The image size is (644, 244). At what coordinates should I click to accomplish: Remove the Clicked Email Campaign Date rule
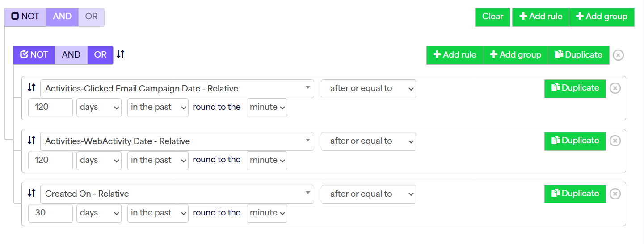click(615, 88)
